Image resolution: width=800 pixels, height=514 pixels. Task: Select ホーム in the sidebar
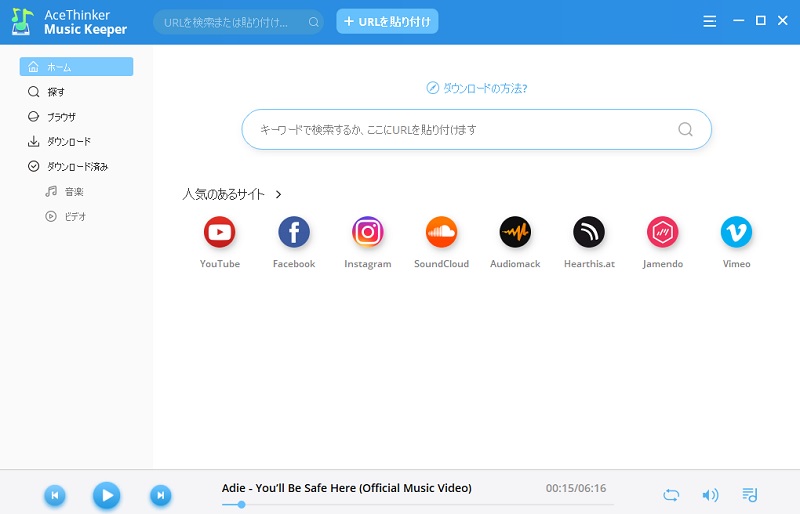point(77,67)
